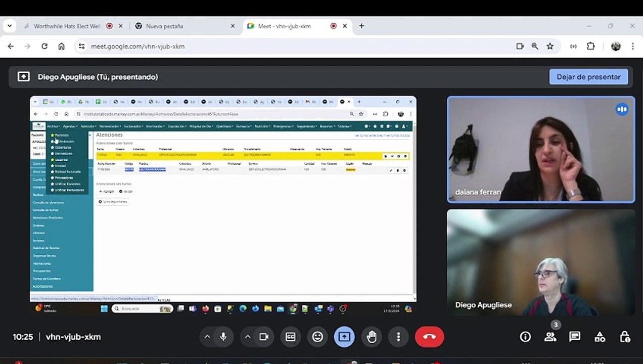643x364 pixels.
Task: Click Turno espontáneo button
Action: tap(113, 202)
